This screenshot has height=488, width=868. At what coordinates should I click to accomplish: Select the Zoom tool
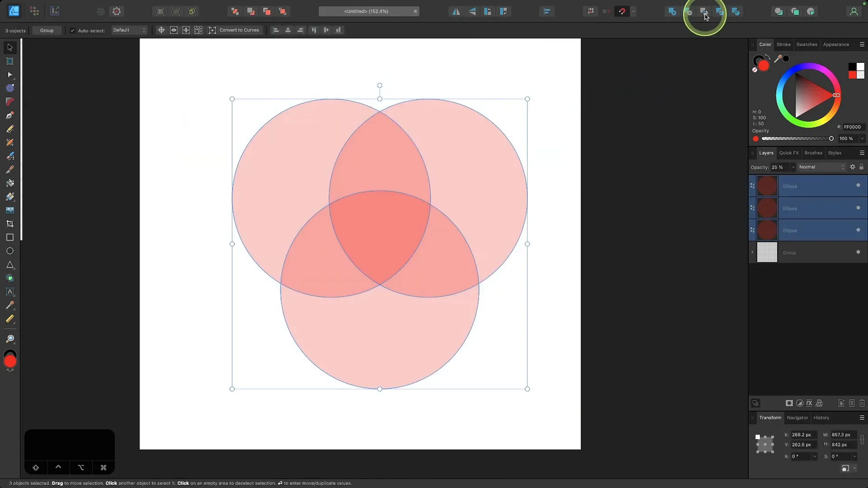coord(10,339)
